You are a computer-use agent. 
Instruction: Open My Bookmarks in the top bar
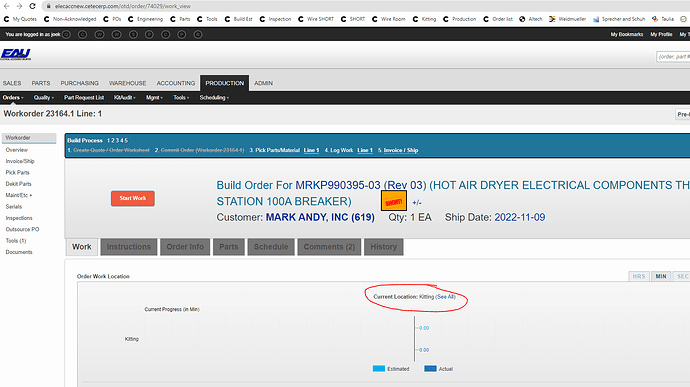pyautogui.click(x=627, y=34)
